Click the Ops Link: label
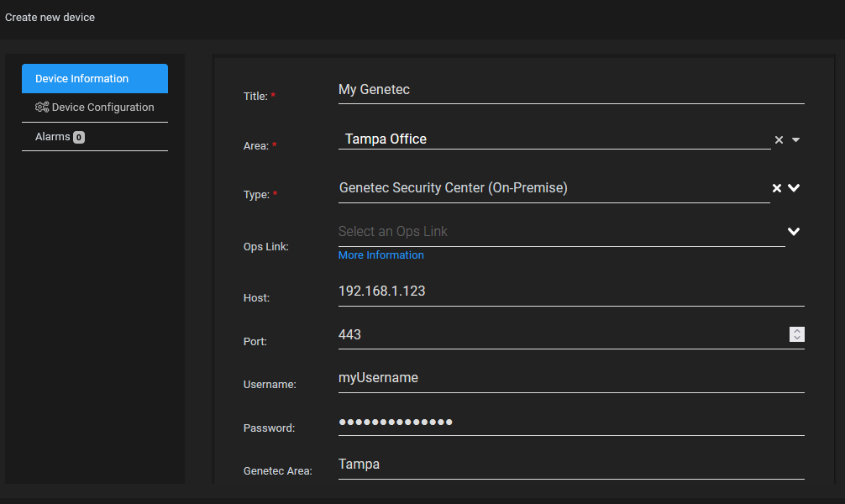This screenshot has width=845, height=504. coord(266,247)
